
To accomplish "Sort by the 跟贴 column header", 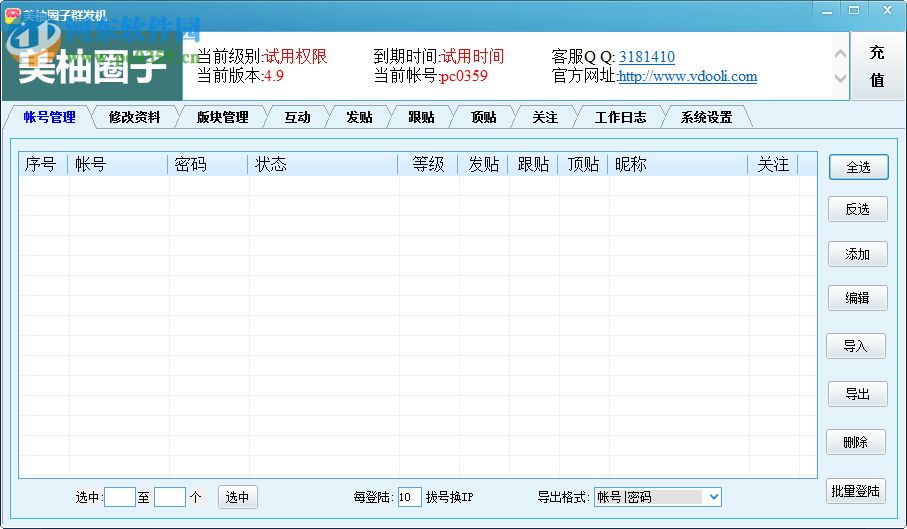I will click(533, 165).
